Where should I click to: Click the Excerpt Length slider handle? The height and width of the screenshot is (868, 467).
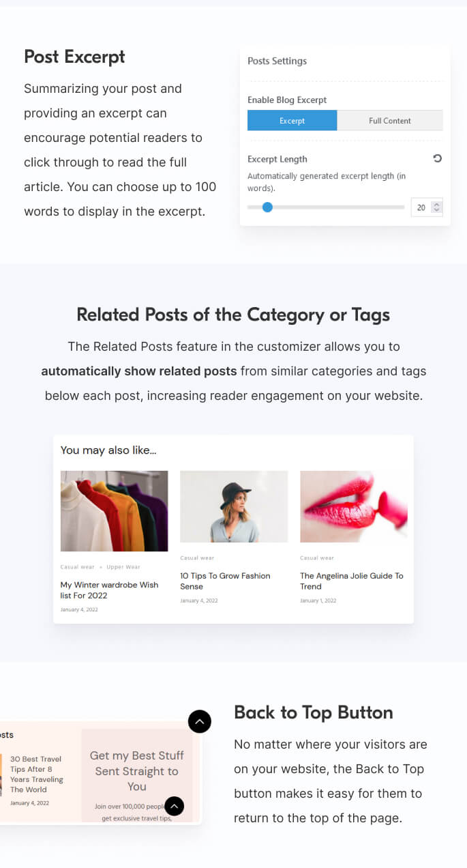(x=267, y=207)
